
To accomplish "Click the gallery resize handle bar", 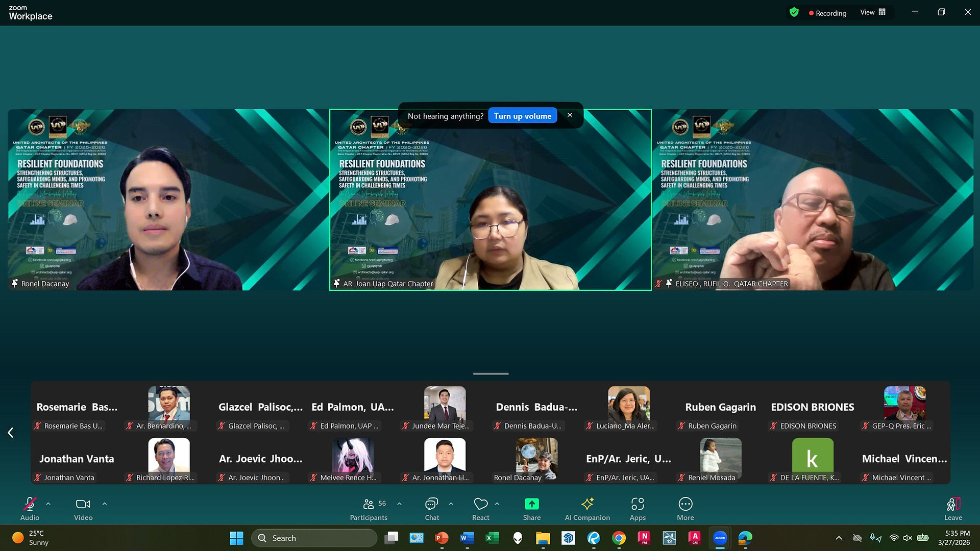I will [x=491, y=374].
